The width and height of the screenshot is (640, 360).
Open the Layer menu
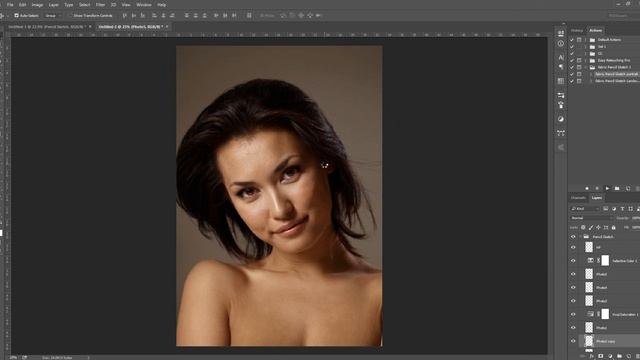pyautogui.click(x=54, y=5)
